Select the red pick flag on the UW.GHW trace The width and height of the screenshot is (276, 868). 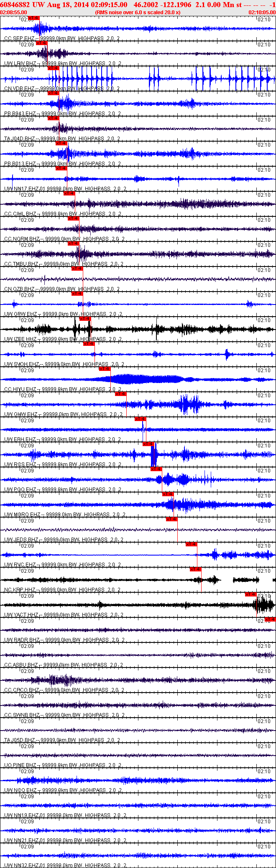coord(120,394)
